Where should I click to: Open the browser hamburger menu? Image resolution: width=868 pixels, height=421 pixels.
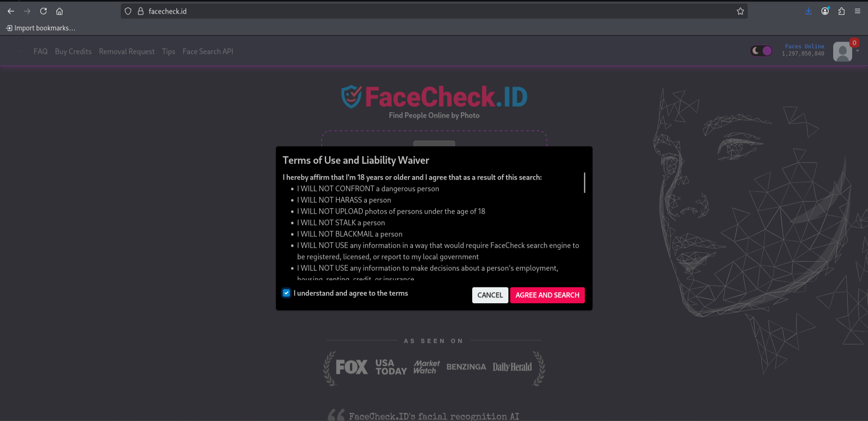(858, 11)
